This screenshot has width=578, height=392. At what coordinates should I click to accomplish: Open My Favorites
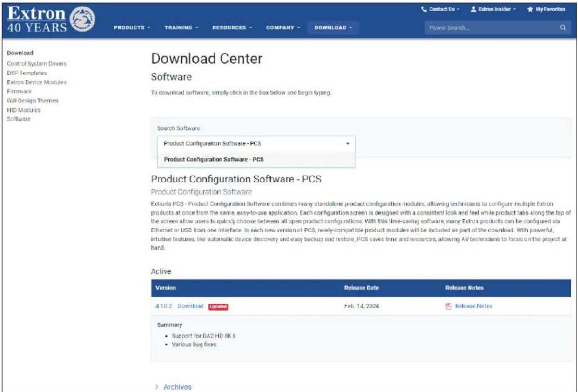[546, 9]
